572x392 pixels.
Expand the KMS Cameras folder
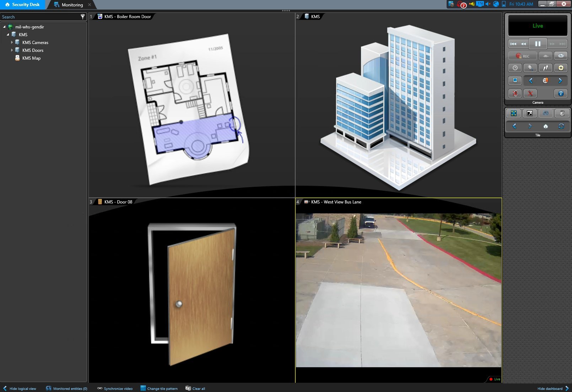pyautogui.click(x=12, y=42)
